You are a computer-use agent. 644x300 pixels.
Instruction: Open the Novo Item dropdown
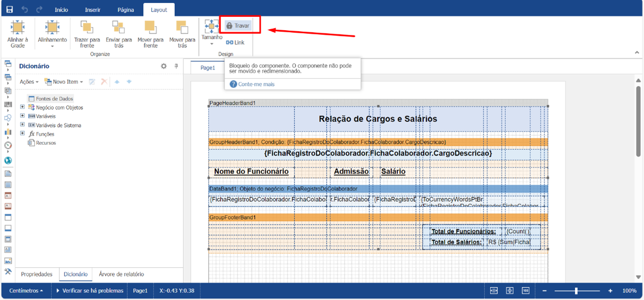[x=63, y=82]
